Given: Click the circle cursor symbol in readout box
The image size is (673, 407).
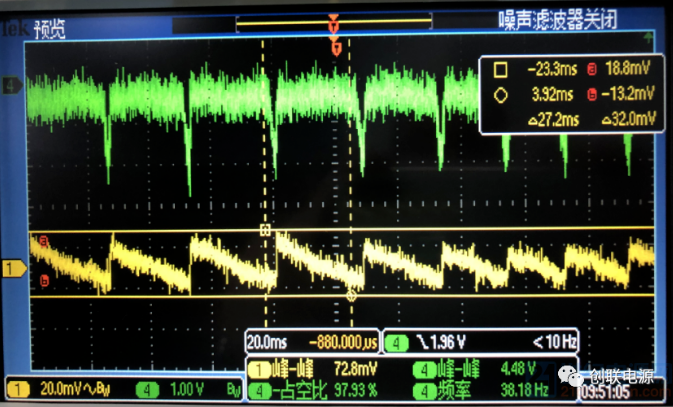Looking at the screenshot, I should [501, 95].
